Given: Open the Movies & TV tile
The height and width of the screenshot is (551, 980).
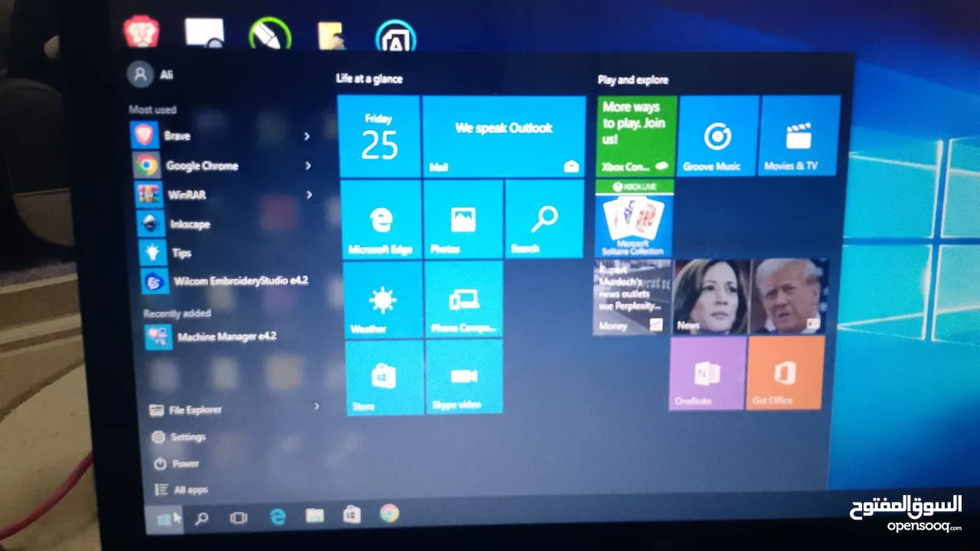Looking at the screenshot, I should click(800, 135).
